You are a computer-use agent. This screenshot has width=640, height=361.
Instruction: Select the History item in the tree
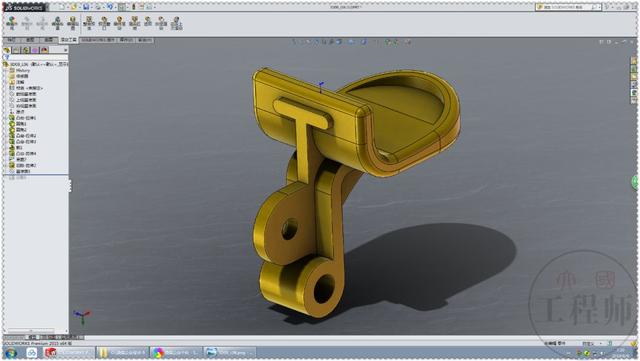(23, 70)
